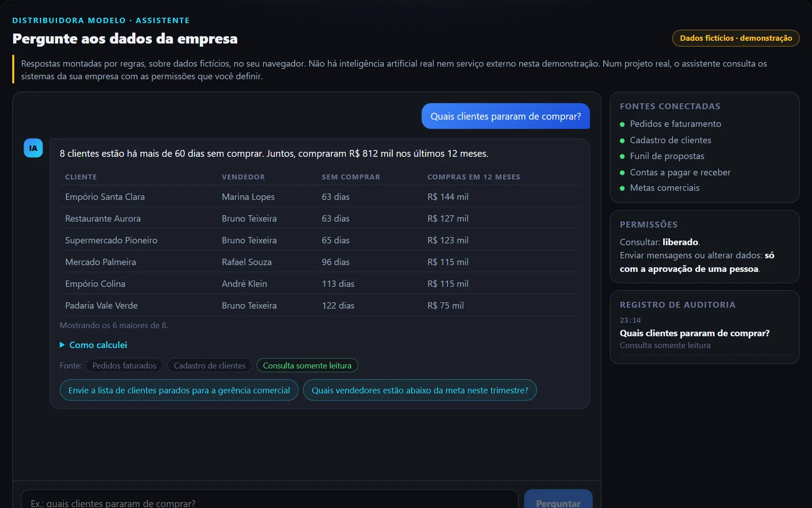Click vendor 'André Klein' cell
The width and height of the screenshot is (812, 508).
click(x=244, y=284)
